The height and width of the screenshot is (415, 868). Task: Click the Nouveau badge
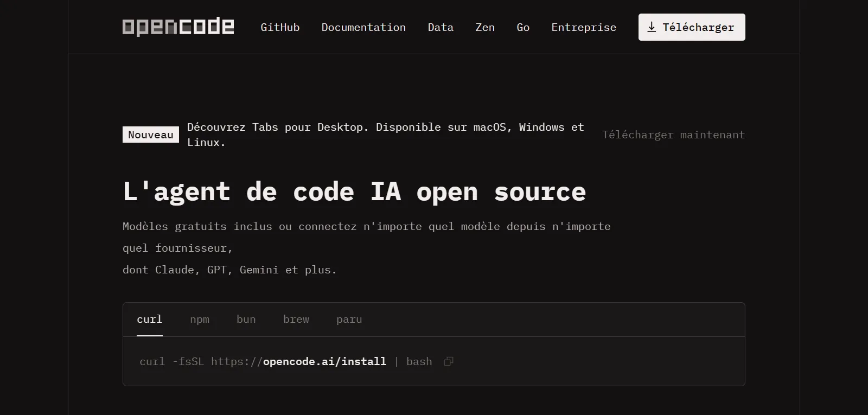(x=151, y=135)
